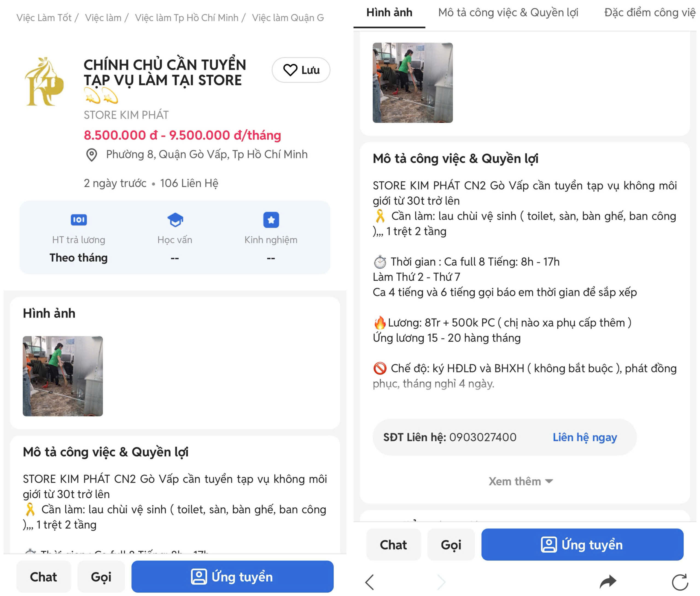700x596 pixels.
Task: Open the cleaning photo thumbnail under Hình ảnh
Action: [x=63, y=376]
